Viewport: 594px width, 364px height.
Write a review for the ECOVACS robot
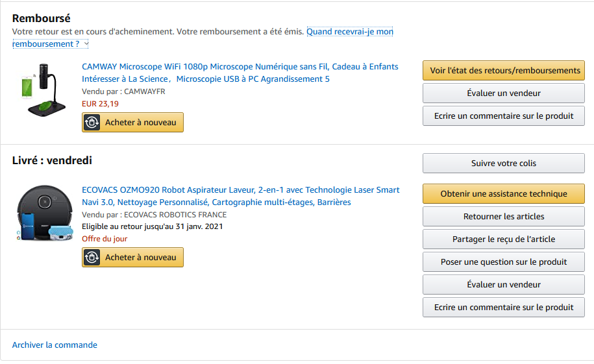pos(504,307)
